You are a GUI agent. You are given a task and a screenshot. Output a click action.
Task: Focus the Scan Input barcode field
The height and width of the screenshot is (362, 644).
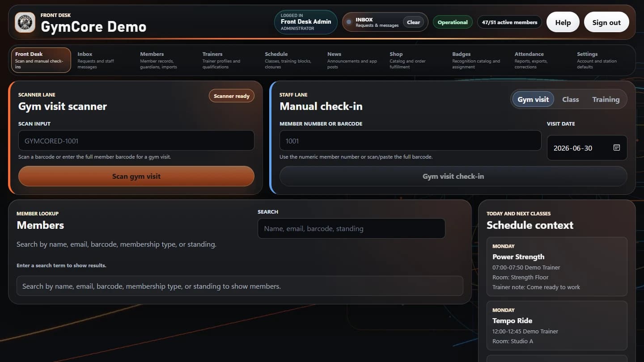[x=136, y=141]
